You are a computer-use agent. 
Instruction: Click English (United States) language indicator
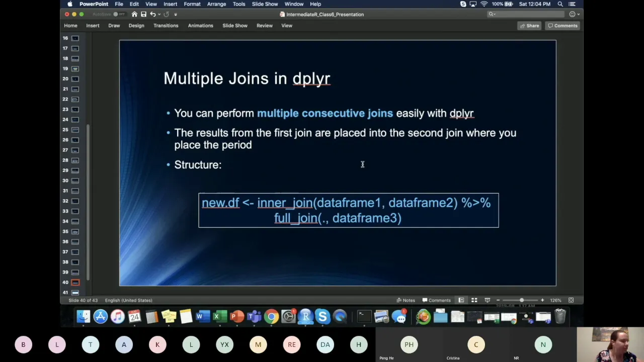tap(128, 300)
